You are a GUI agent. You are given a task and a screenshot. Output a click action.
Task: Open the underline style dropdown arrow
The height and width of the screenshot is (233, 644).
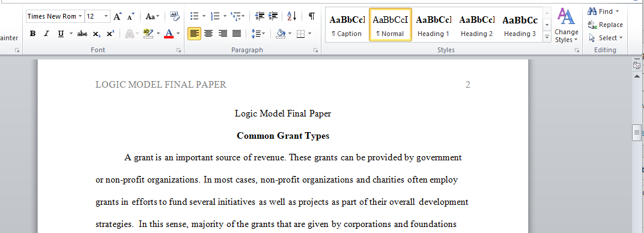click(71, 34)
